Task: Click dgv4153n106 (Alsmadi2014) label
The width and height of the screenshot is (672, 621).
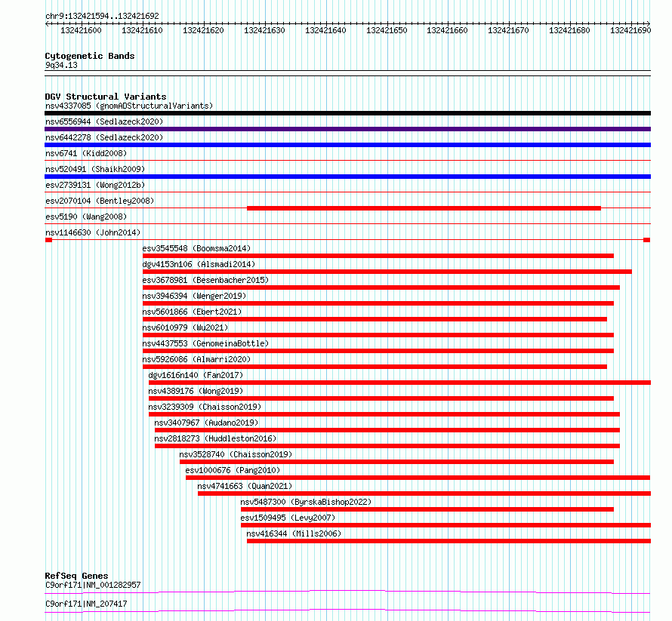Action: [199, 264]
